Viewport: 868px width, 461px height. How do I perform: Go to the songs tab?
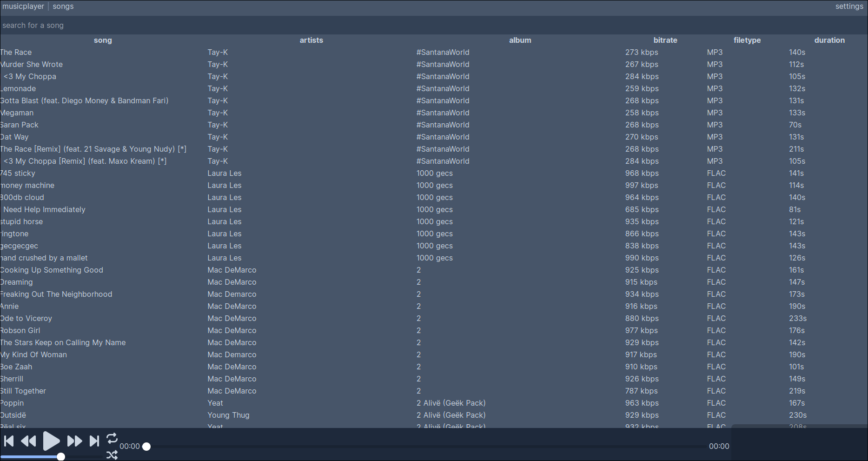point(63,7)
